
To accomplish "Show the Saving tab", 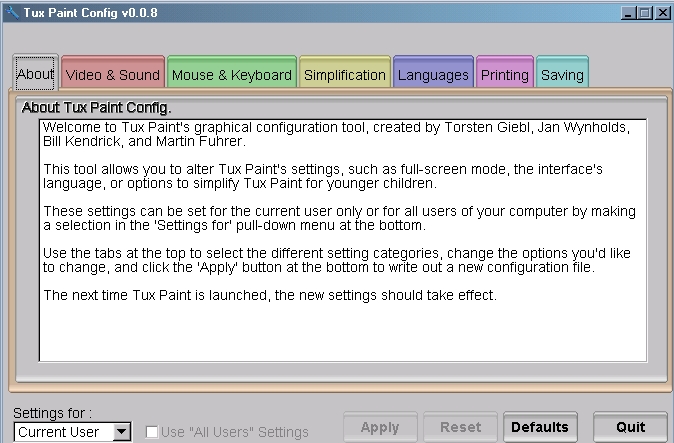I will click(561, 74).
